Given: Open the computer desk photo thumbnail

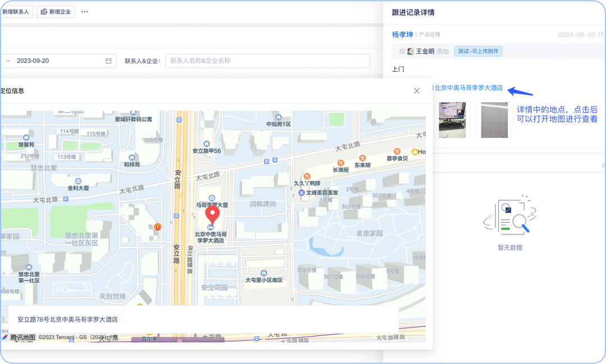Looking at the screenshot, I should pyautogui.click(x=452, y=120).
